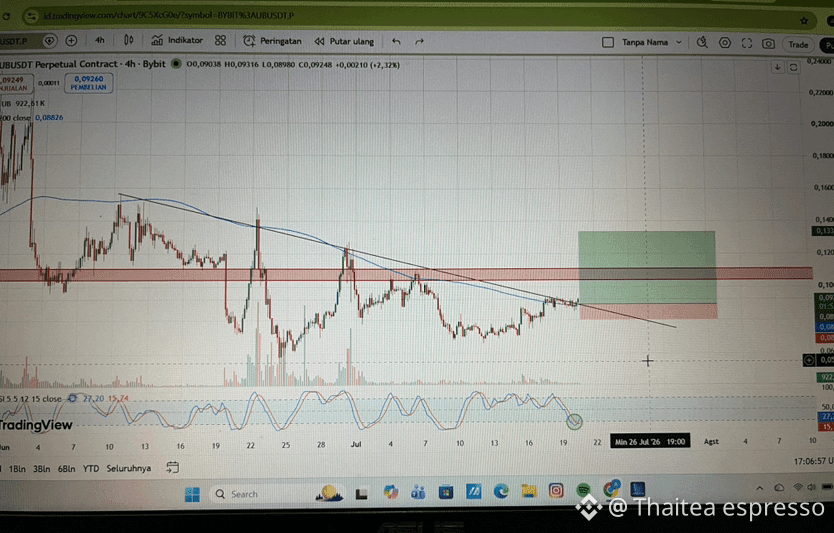Select the YTD time range
The width and height of the screenshot is (834, 533).
[x=91, y=469]
